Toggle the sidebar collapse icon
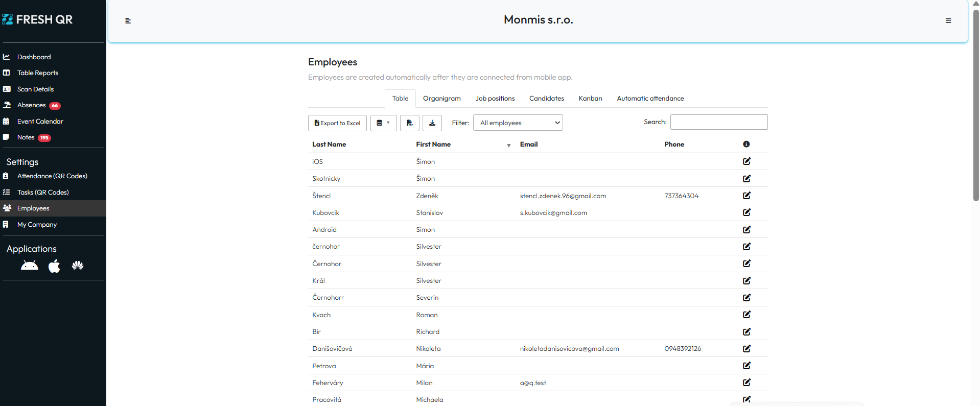 pos(128,21)
